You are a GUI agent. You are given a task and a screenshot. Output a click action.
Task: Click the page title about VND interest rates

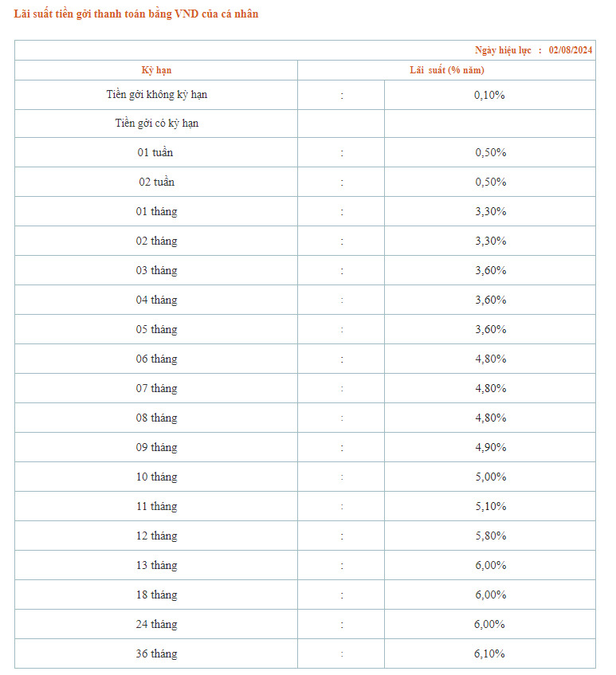[x=136, y=14]
